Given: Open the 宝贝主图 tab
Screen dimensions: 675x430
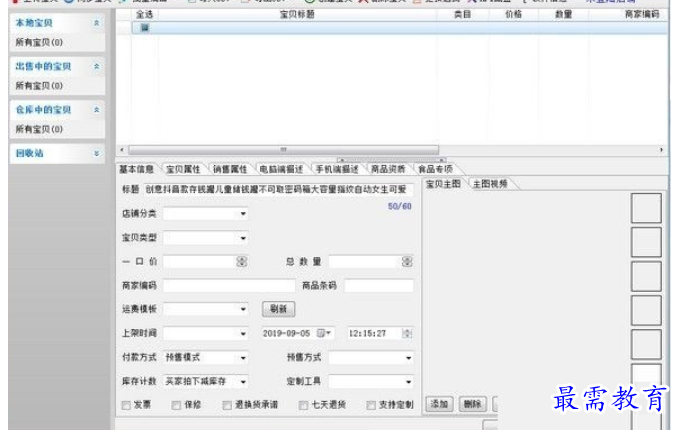Looking at the screenshot, I should (x=443, y=184).
